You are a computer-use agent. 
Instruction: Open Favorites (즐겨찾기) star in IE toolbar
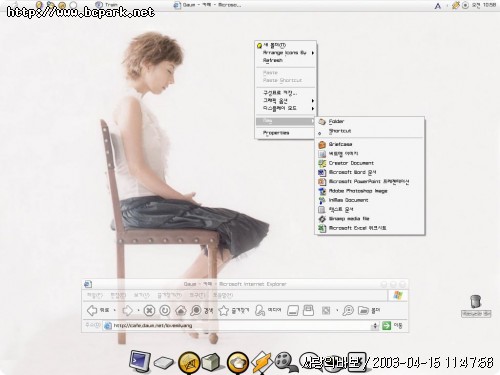click(x=234, y=310)
